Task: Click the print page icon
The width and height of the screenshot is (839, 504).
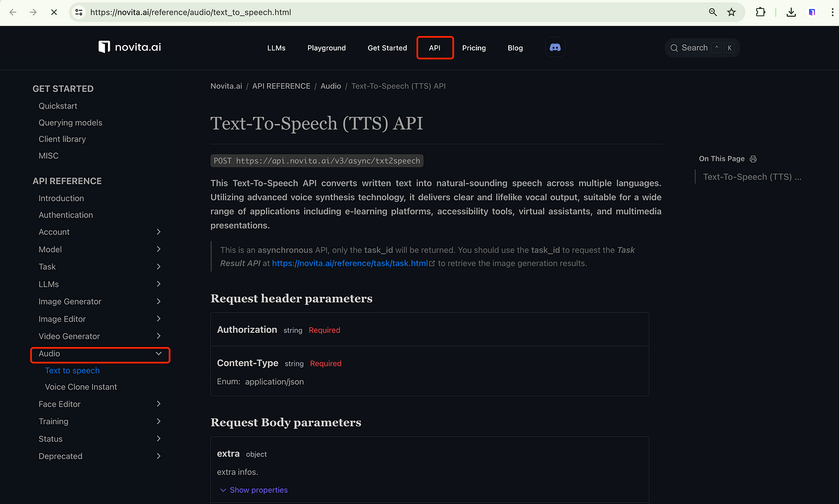Action: (x=753, y=159)
